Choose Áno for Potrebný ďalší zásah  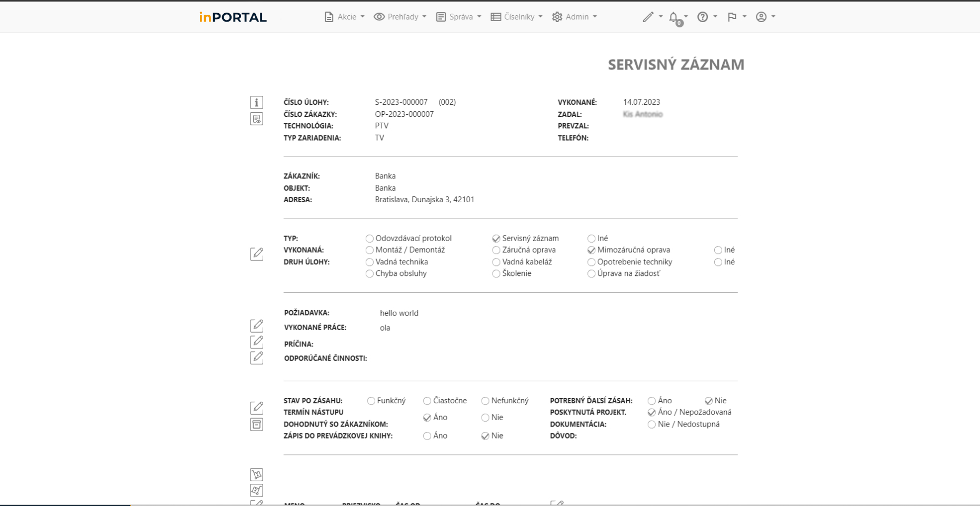click(652, 401)
